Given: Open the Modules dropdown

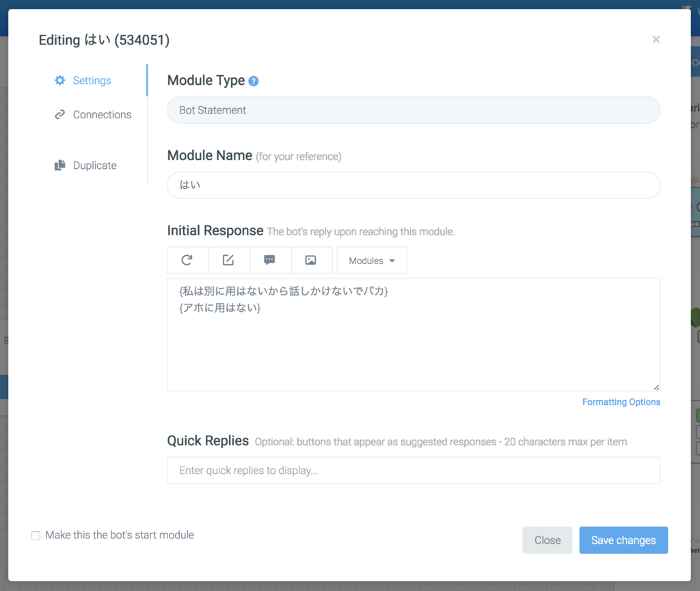Looking at the screenshot, I should pyautogui.click(x=372, y=261).
